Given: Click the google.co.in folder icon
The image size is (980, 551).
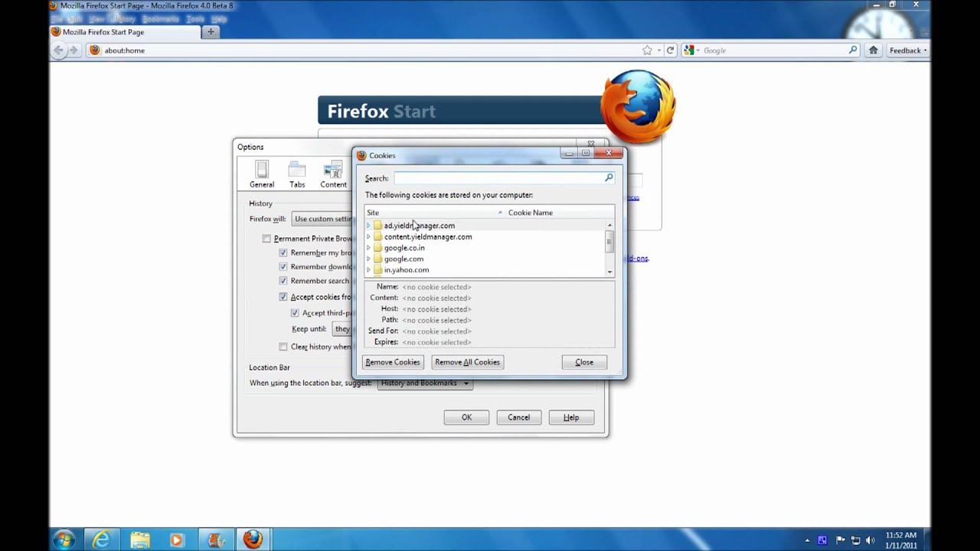Looking at the screenshot, I should click(377, 248).
